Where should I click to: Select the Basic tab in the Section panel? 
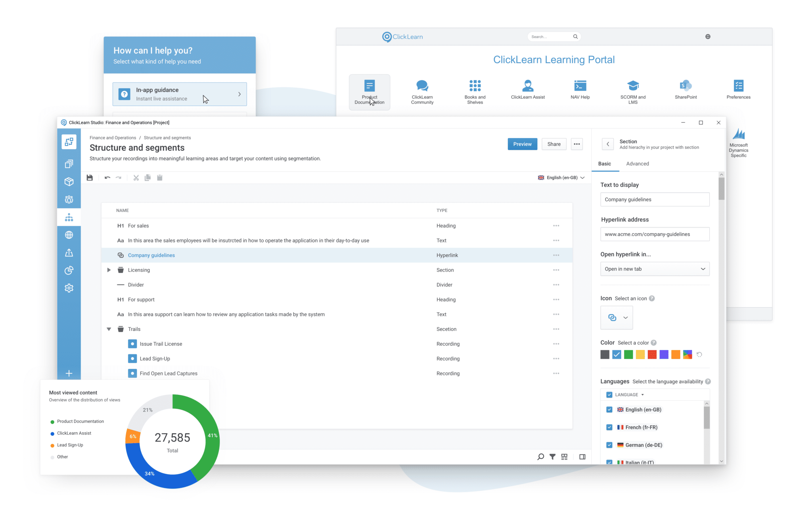605,163
